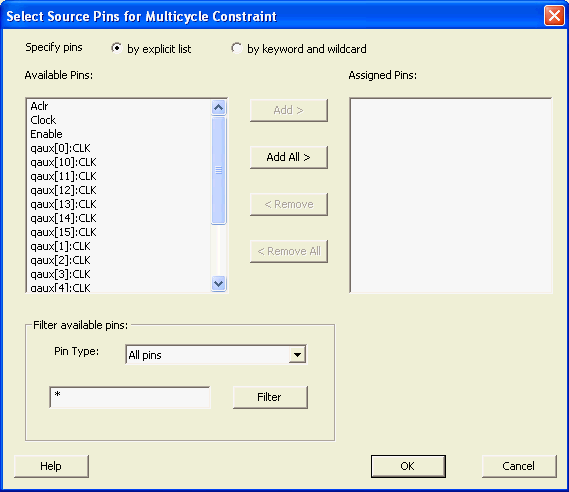Viewport: 569px width, 492px height.
Task: Click the OK button
Action: click(x=408, y=466)
